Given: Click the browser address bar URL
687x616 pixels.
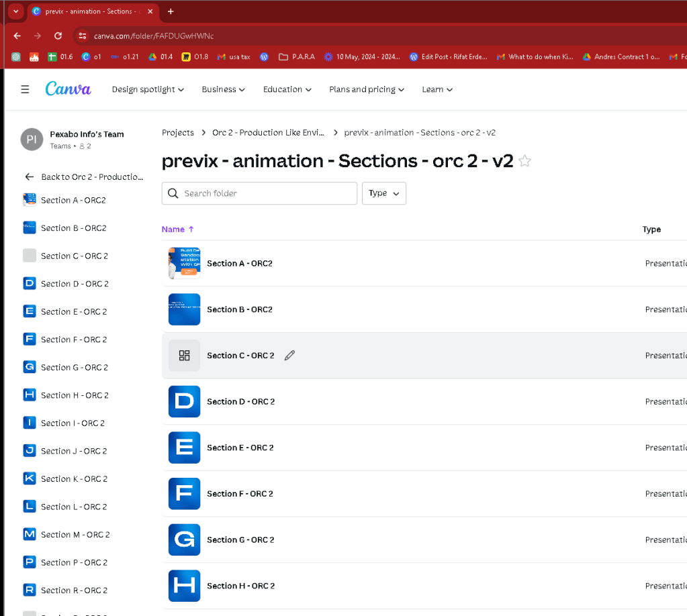Looking at the screenshot, I should coord(154,36).
